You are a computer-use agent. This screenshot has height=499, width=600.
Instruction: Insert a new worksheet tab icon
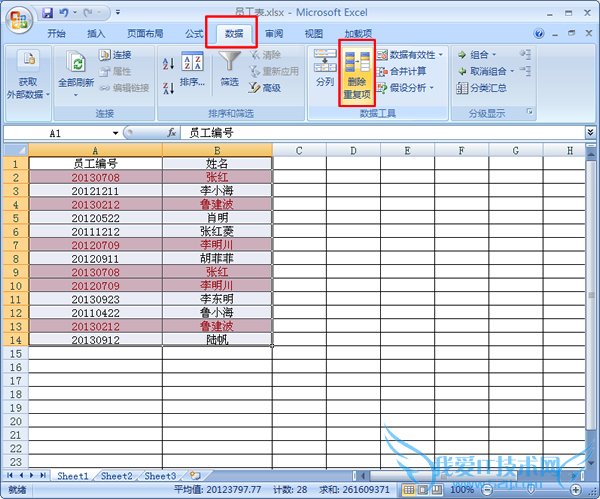point(195,476)
